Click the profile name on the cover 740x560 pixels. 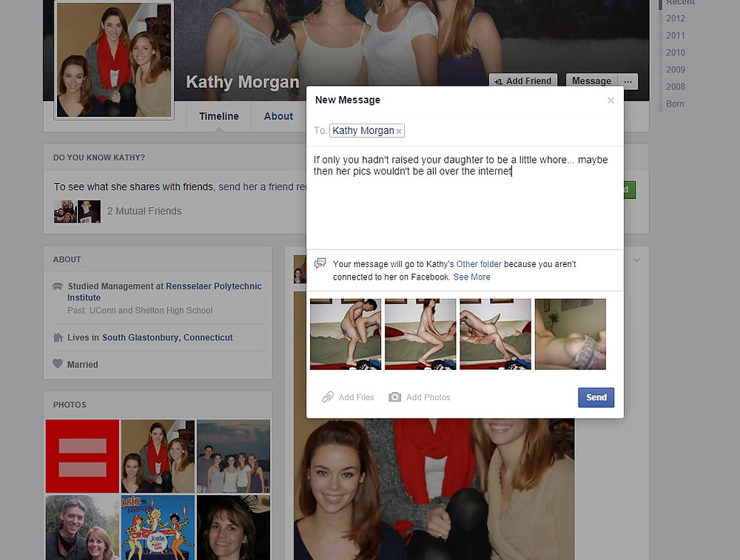click(243, 82)
